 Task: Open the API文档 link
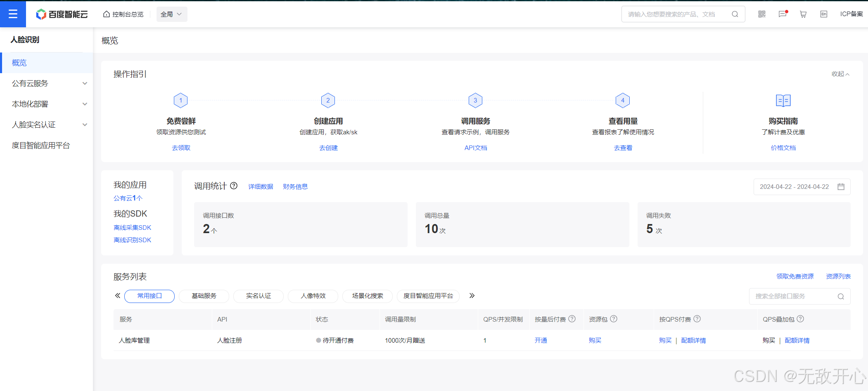(476, 148)
